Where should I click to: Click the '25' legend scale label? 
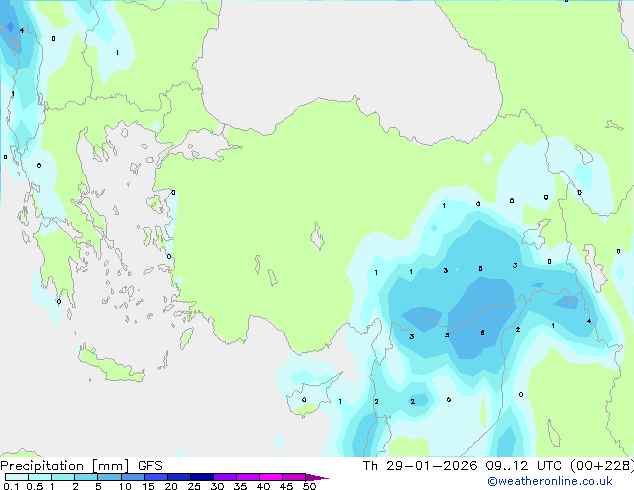point(194,486)
